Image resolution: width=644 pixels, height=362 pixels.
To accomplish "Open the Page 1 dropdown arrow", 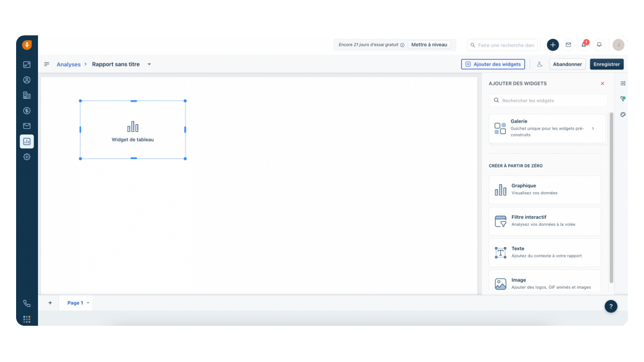I will pos(88,303).
